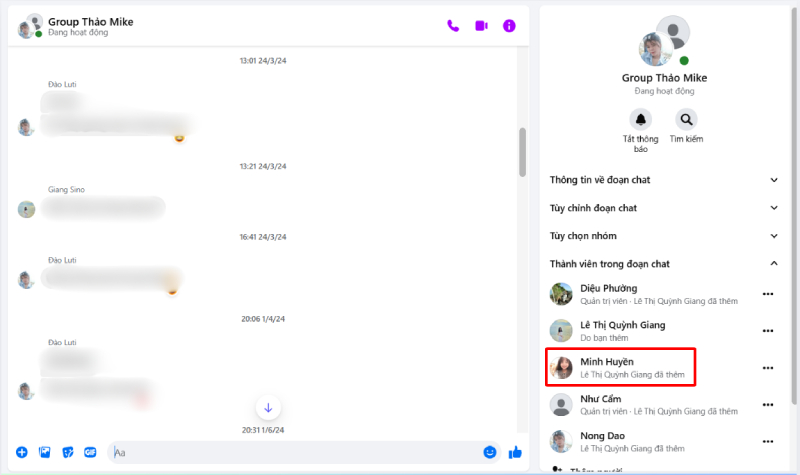
Task: Expand Tùy chỉnh đoạn chat section
Action: point(773,208)
